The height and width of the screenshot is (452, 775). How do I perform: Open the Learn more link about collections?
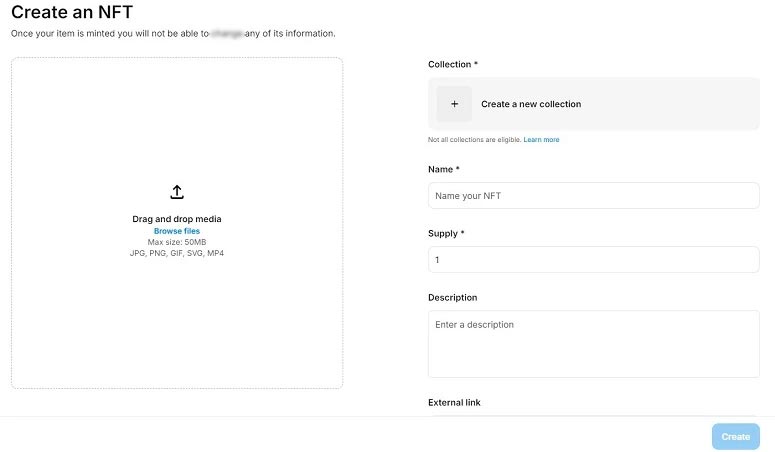coord(541,140)
